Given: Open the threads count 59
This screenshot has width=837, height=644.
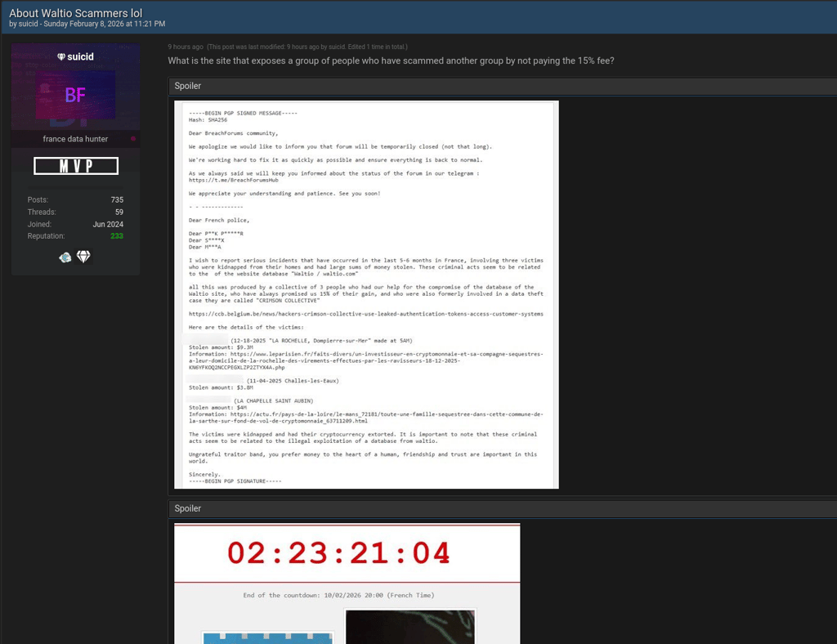Looking at the screenshot, I should point(119,212).
